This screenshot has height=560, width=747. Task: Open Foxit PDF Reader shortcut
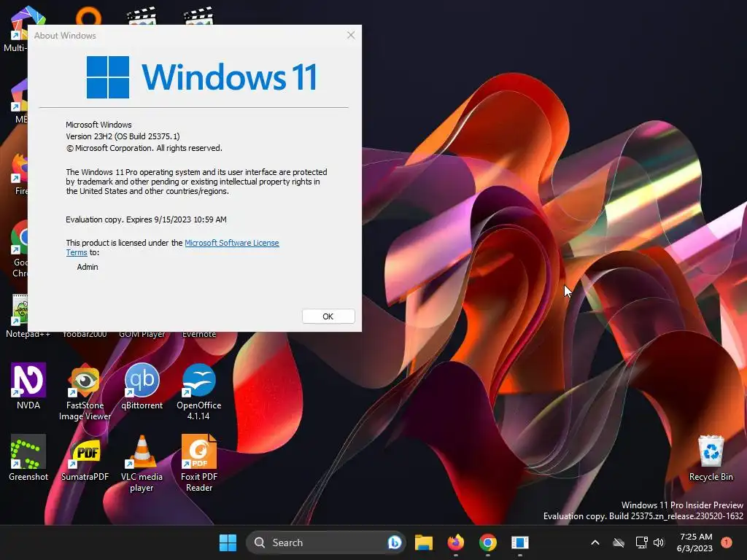pos(198,463)
